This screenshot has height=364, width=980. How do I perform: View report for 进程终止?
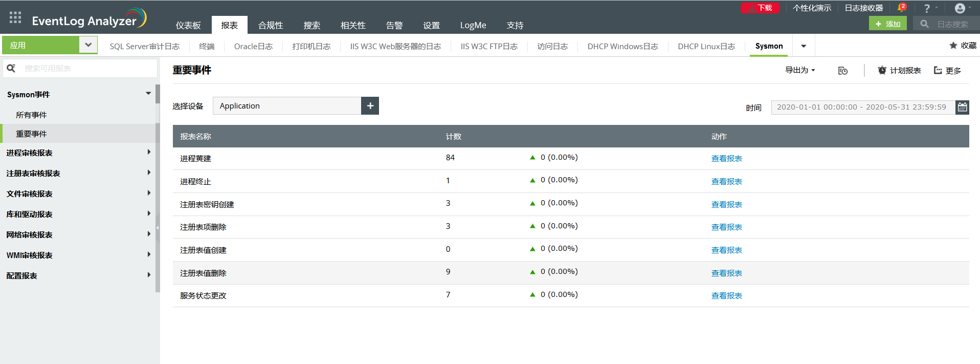726,182
